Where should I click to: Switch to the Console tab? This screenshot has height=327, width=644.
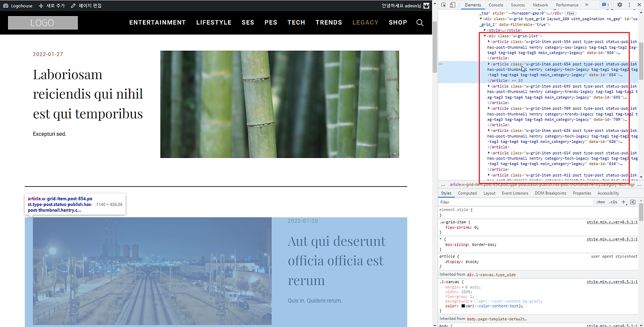coord(496,5)
